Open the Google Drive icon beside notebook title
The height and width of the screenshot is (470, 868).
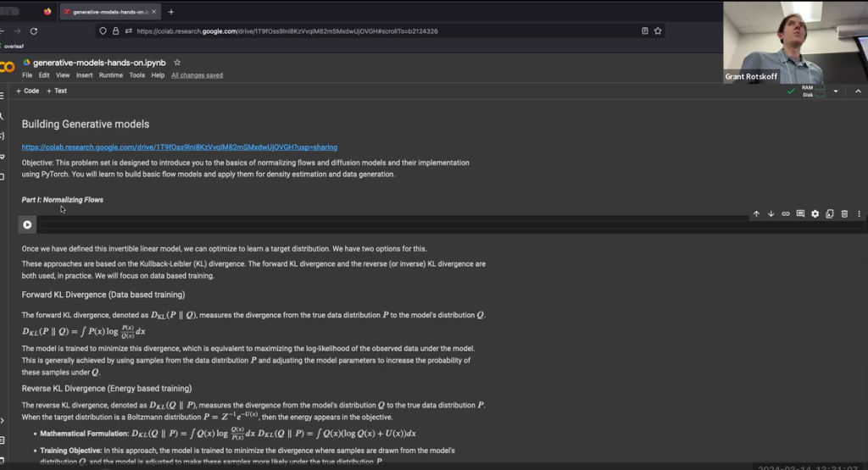pyautogui.click(x=26, y=63)
